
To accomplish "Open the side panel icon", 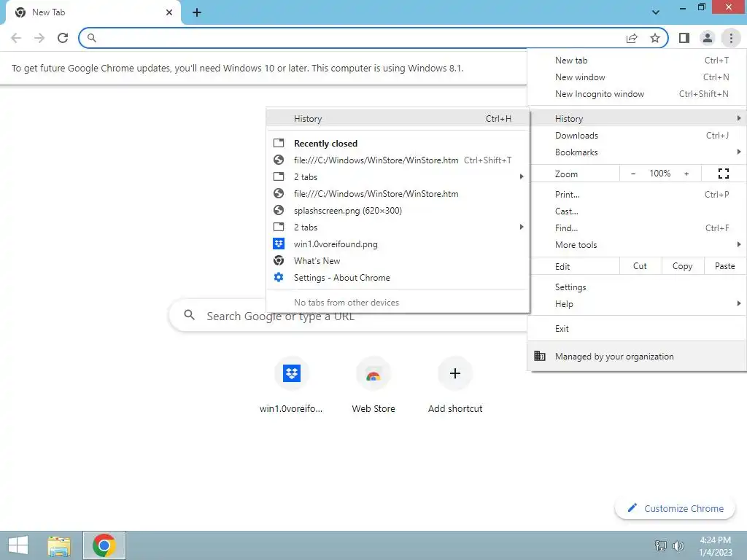I will [684, 38].
